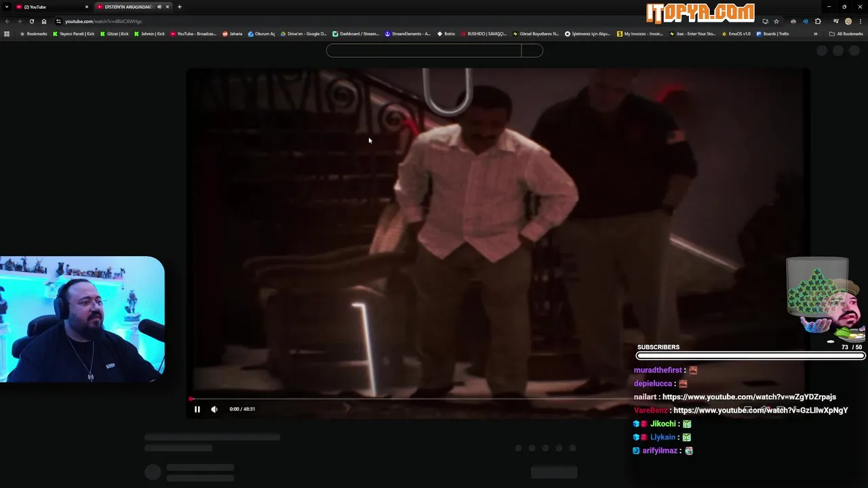Pause the video playback
868x488 pixels.
(197, 409)
